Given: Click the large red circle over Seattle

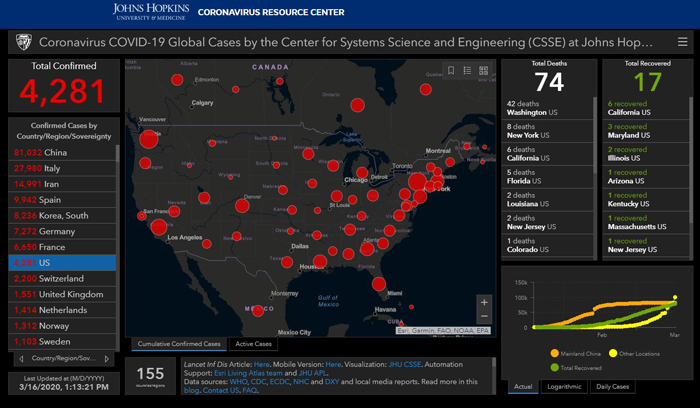Looking at the screenshot, I should pyautogui.click(x=149, y=139).
